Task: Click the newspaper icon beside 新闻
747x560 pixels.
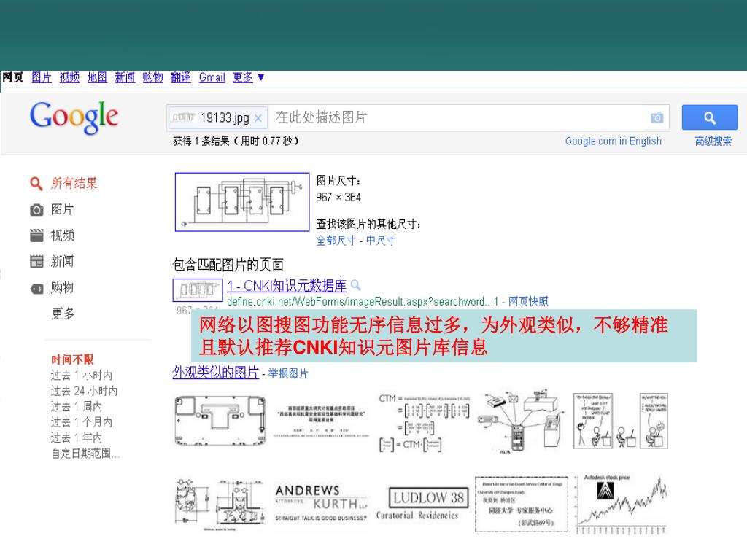Action: point(36,262)
